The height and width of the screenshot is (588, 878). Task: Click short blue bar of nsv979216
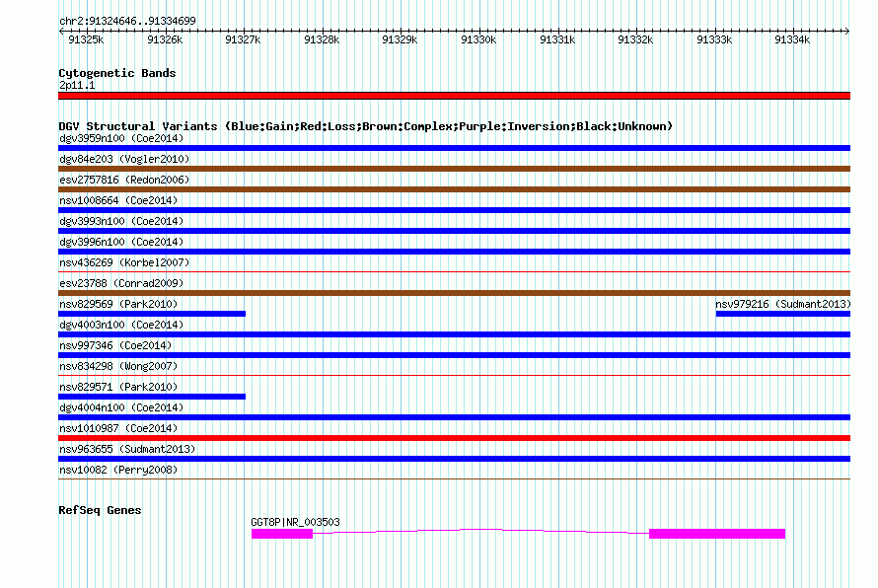tap(783, 314)
